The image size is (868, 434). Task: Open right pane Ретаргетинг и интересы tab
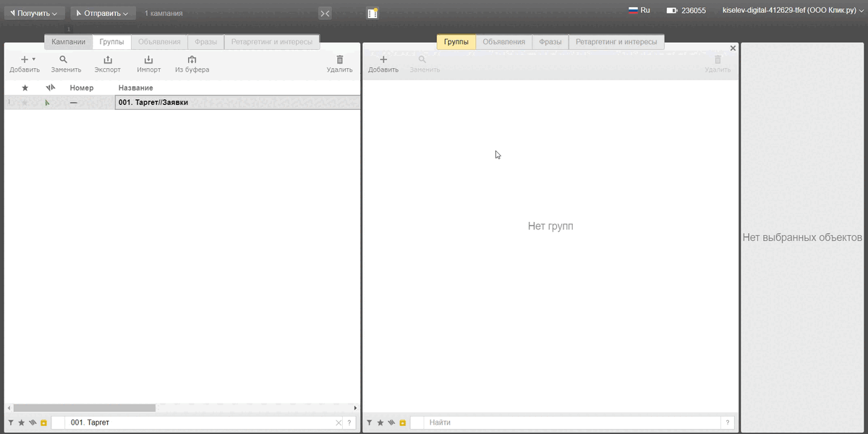point(616,42)
